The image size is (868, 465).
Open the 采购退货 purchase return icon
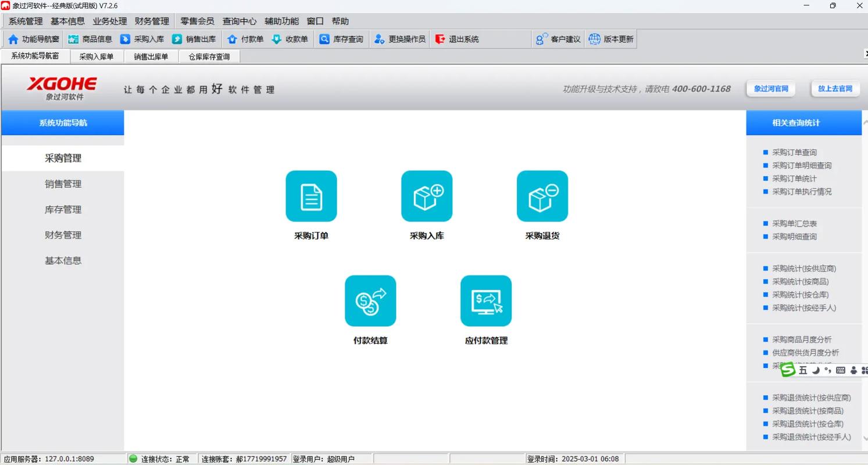click(542, 196)
